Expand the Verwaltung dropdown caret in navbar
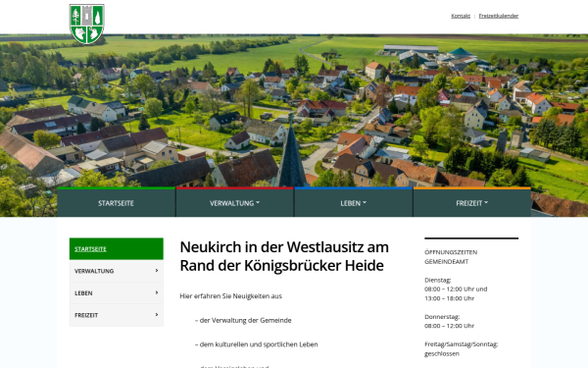This screenshot has width=588, height=368. (258, 203)
